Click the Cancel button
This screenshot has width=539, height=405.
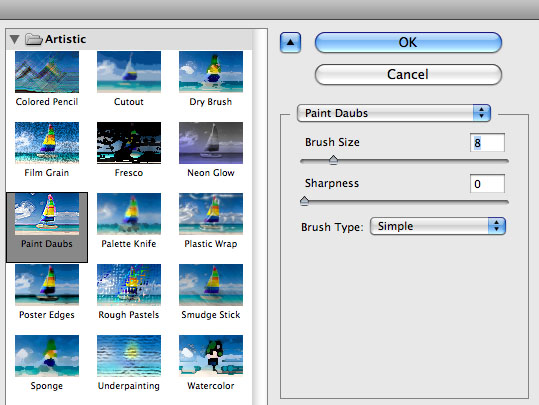click(x=408, y=74)
